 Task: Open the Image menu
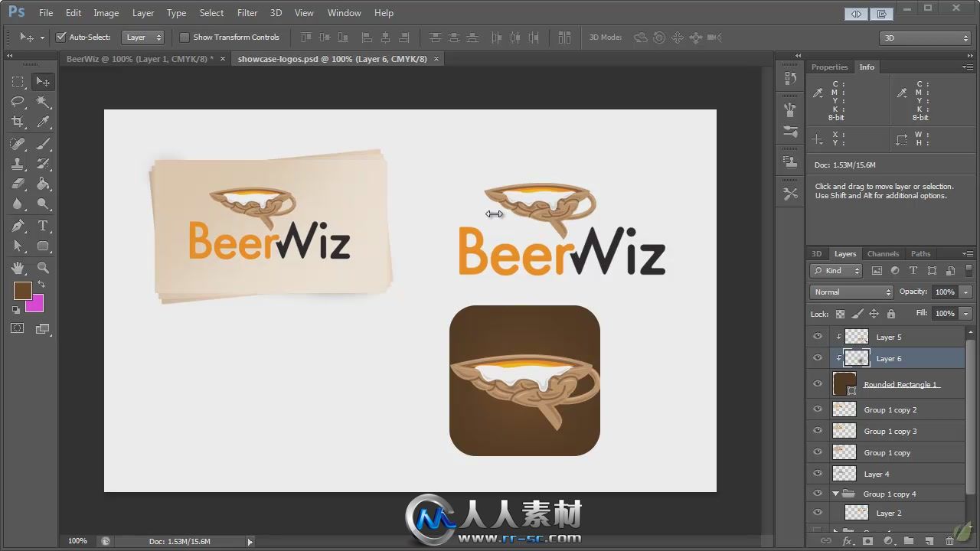pyautogui.click(x=106, y=13)
